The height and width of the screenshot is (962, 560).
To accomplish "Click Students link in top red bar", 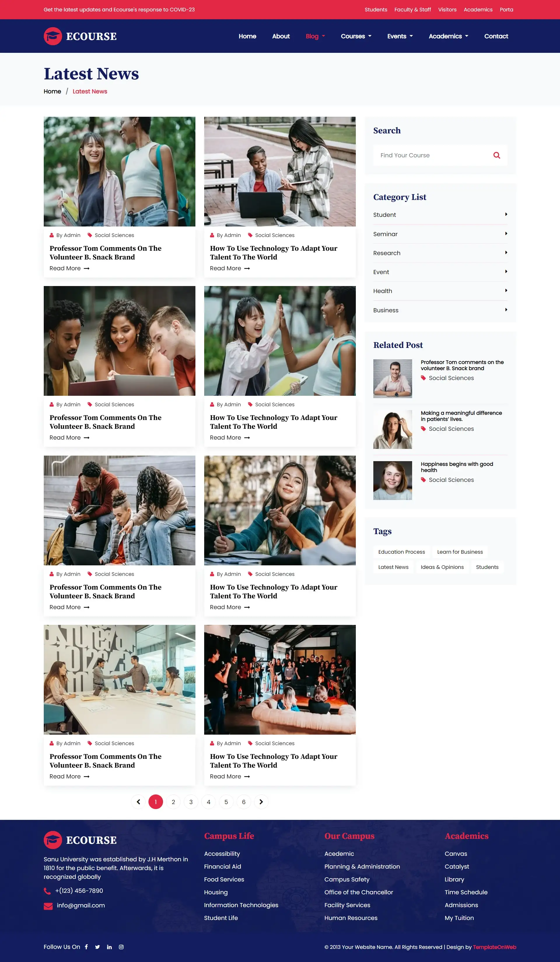I will coord(375,10).
